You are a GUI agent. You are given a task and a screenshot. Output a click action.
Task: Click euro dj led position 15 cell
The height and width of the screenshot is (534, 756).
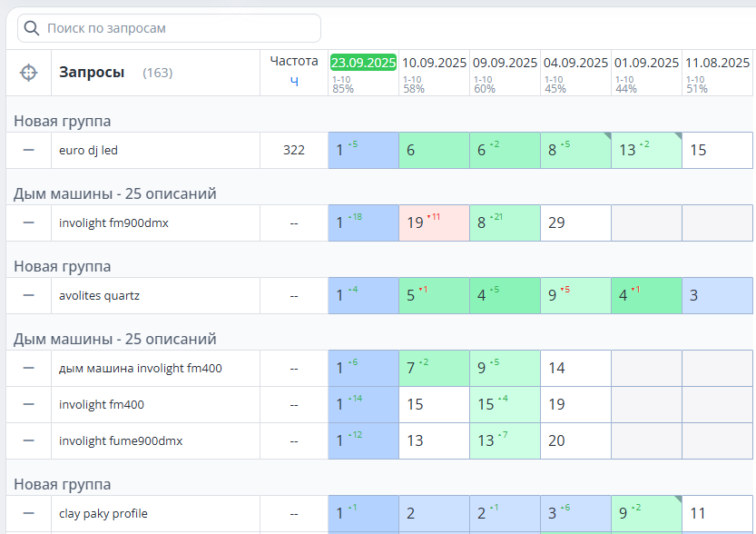click(717, 150)
